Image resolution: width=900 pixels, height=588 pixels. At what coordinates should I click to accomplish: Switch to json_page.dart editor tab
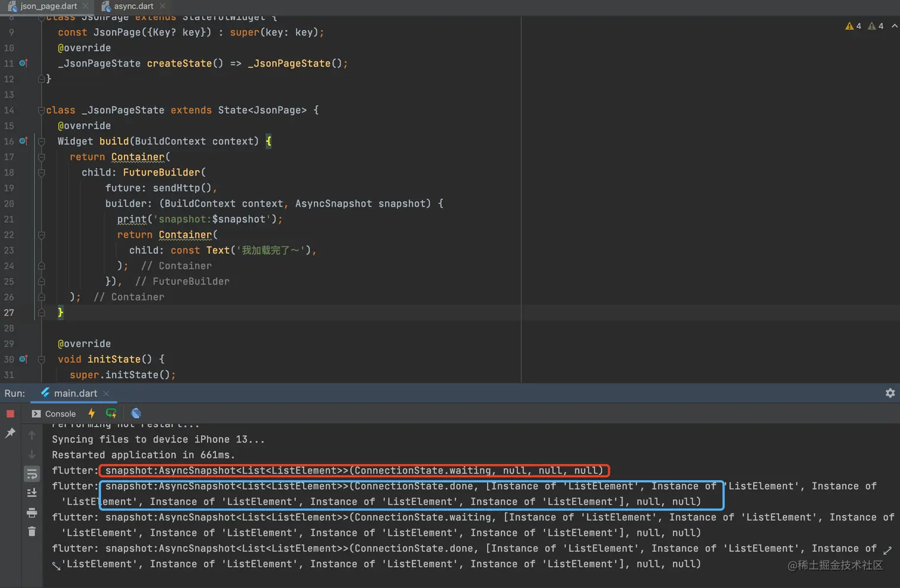pyautogui.click(x=48, y=6)
